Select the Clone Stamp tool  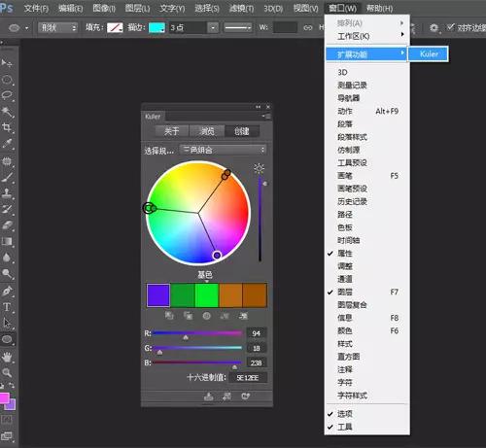pyautogui.click(x=7, y=192)
